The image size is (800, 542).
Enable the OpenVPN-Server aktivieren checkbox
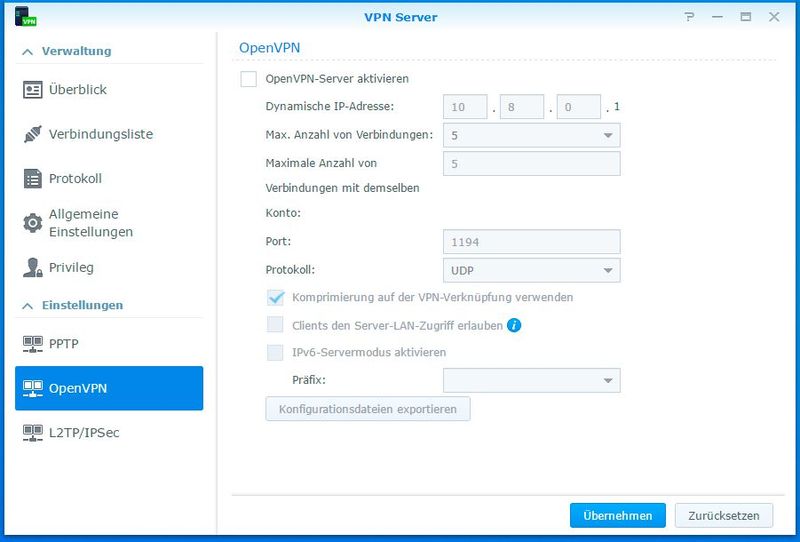(x=248, y=79)
